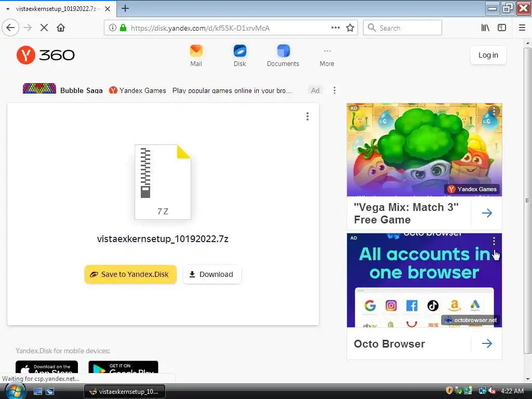
Task: Bookmark this page with the star icon
Action: [350, 28]
